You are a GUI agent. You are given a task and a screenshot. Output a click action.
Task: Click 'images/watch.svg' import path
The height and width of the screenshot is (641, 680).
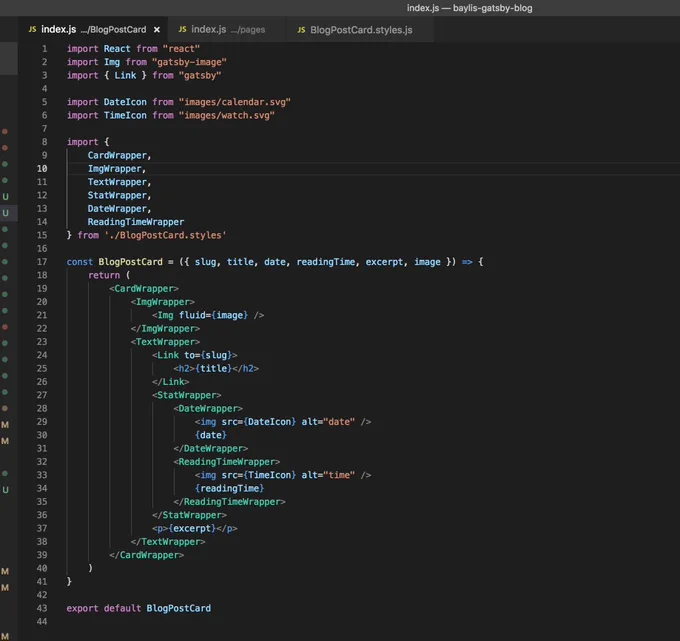click(226, 115)
